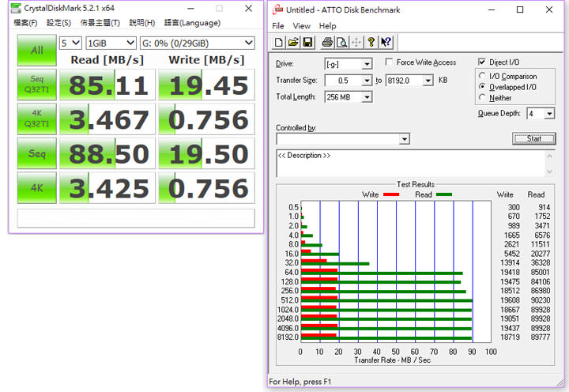Click the Print icon in ATTO toolbar
The image size is (569, 392).
click(327, 42)
